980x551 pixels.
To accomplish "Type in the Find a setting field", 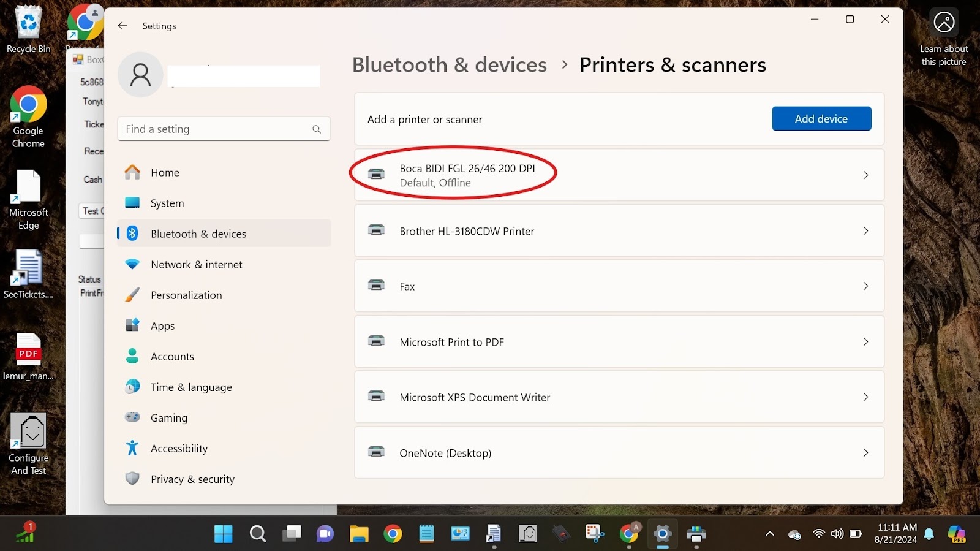I will click(x=224, y=129).
